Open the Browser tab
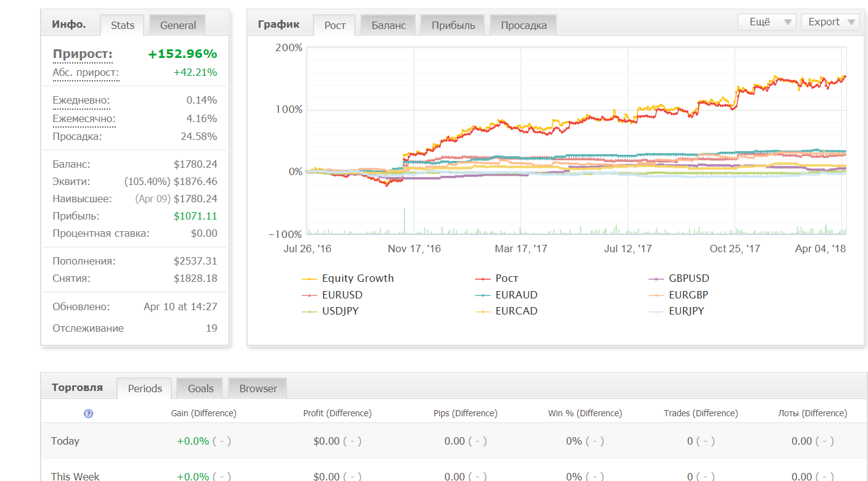The width and height of the screenshot is (868, 481). [x=258, y=388]
